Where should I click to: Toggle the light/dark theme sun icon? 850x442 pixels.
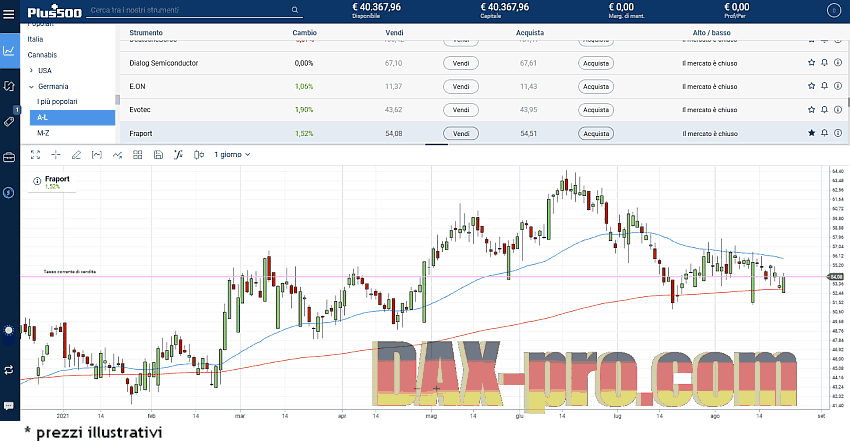pos(9,330)
